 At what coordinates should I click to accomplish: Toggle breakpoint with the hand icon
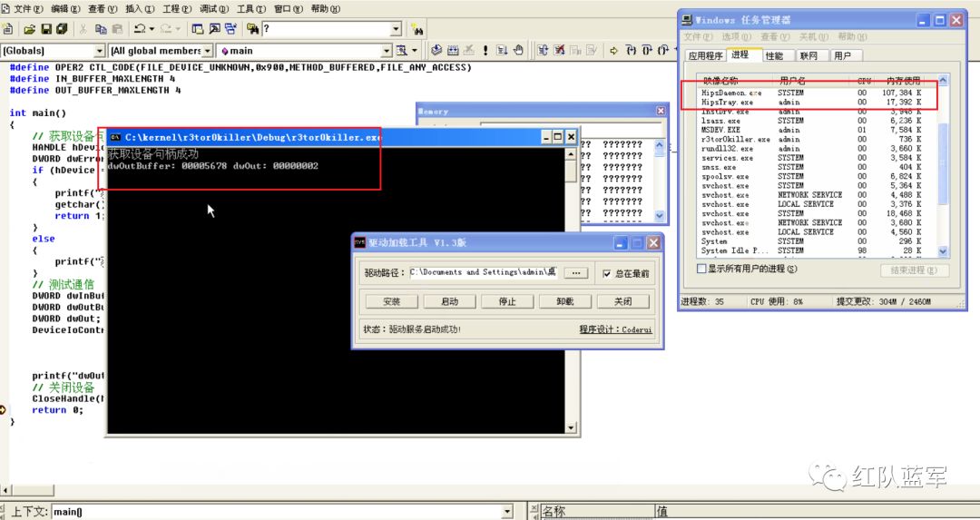pyautogui.click(x=518, y=50)
